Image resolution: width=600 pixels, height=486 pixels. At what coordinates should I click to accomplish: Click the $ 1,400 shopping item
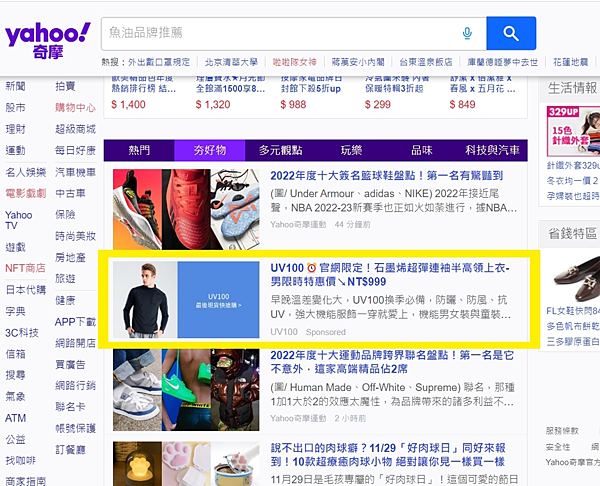tap(128, 104)
